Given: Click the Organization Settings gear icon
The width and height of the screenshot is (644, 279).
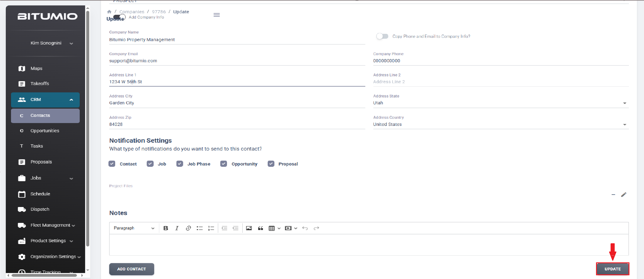Looking at the screenshot, I should pos(22,257).
